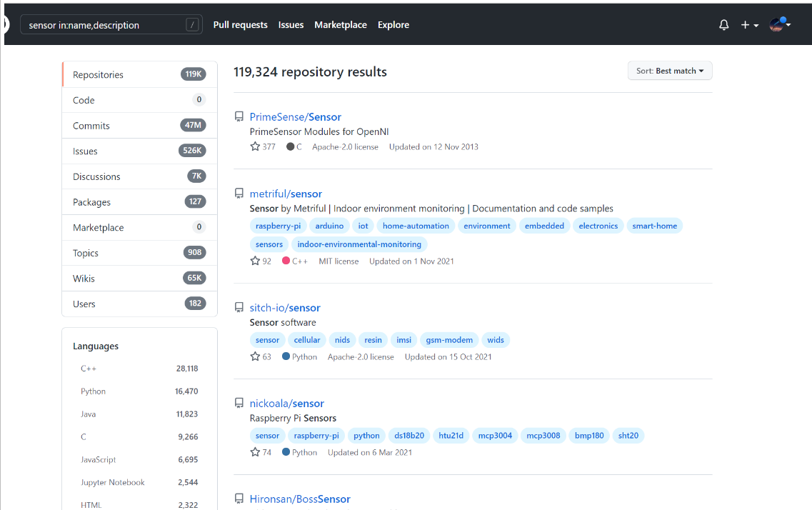This screenshot has height=510, width=812.
Task: Click the environment topic tag
Action: click(x=487, y=226)
